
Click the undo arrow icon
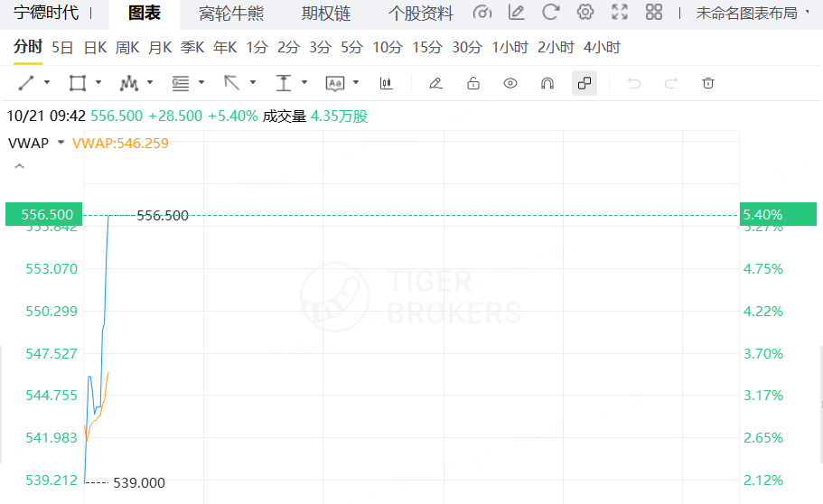[634, 83]
